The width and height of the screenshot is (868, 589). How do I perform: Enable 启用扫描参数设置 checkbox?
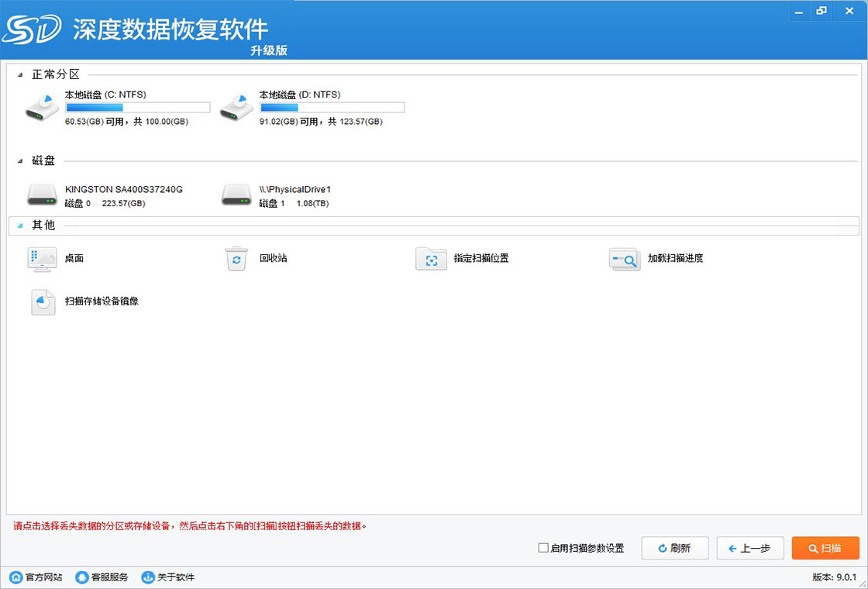543,548
